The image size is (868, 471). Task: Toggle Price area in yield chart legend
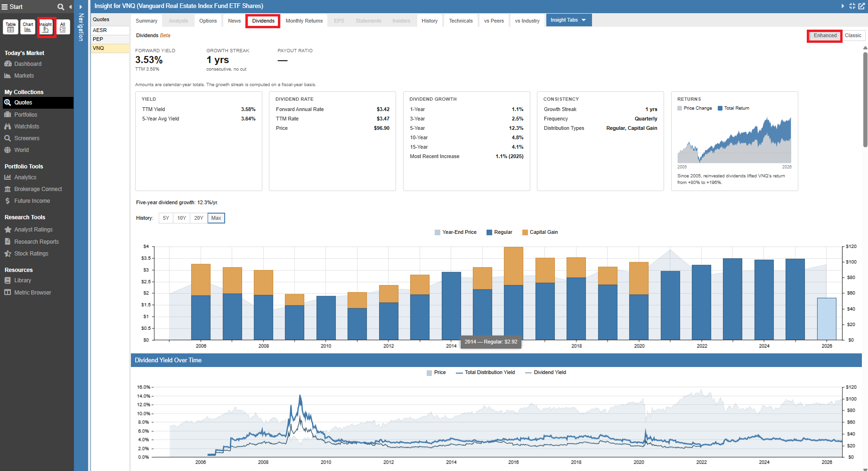pyautogui.click(x=436, y=373)
